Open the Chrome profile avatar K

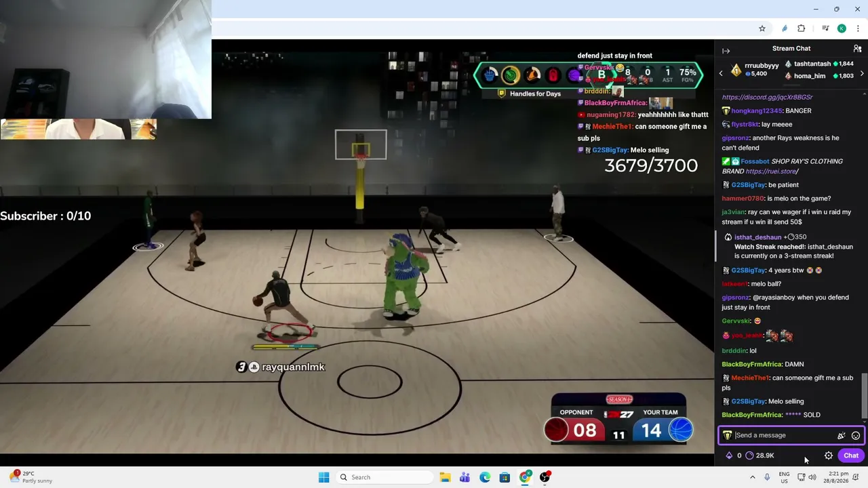pyautogui.click(x=842, y=28)
